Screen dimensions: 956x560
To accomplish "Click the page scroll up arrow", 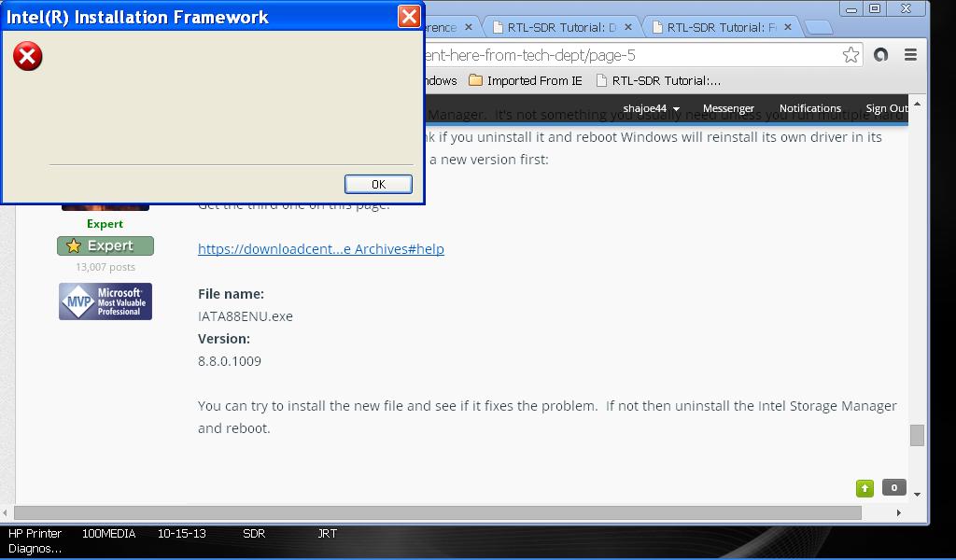I will coord(917,105).
